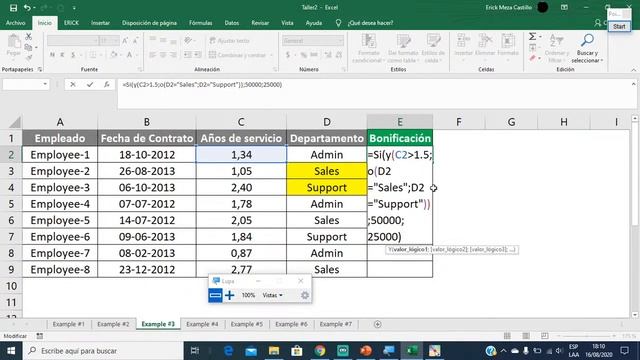Open the Example #4 sheet tab
640x360 pixels.
point(202,324)
